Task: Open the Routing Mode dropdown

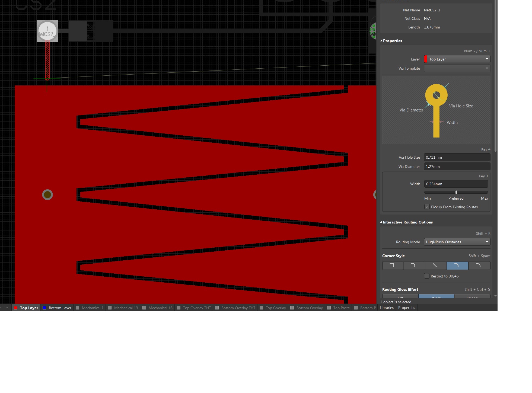Action: point(457,242)
